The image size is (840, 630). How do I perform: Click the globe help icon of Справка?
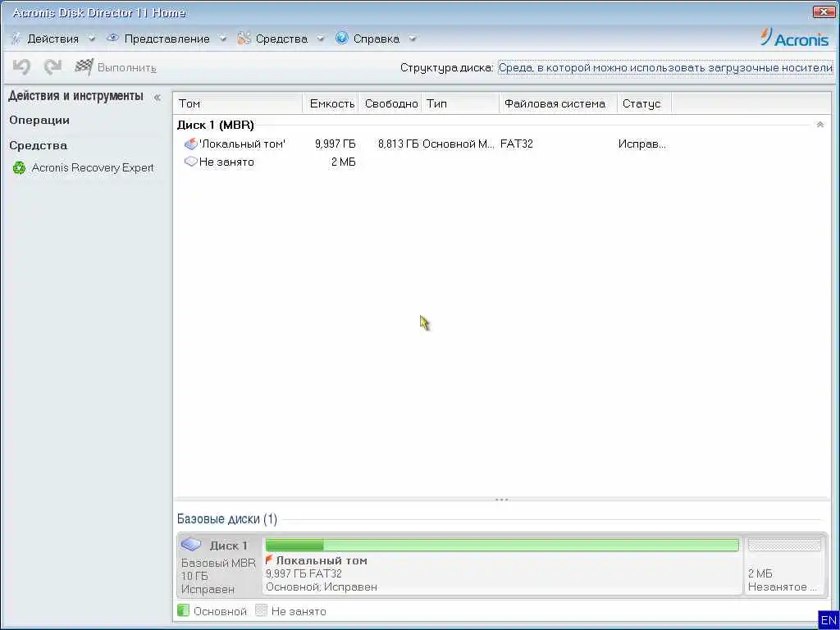pos(341,38)
